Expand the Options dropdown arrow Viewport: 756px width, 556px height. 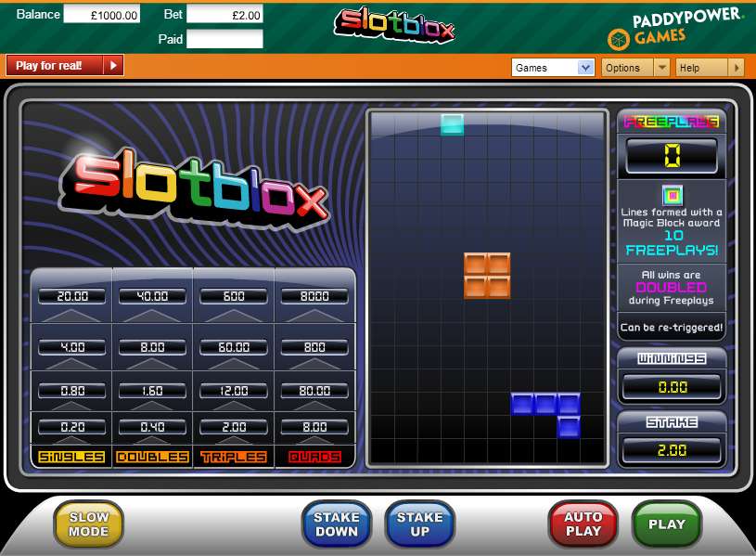tap(662, 68)
